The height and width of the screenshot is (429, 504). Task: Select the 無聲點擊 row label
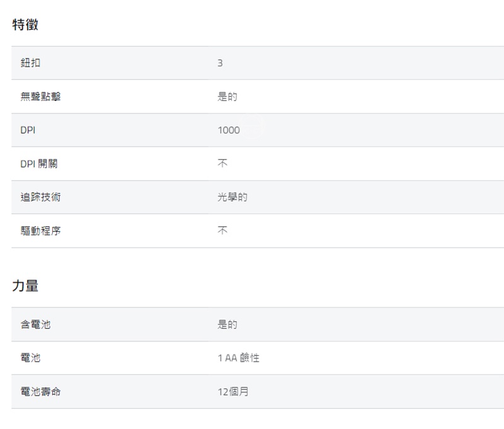[40, 97]
